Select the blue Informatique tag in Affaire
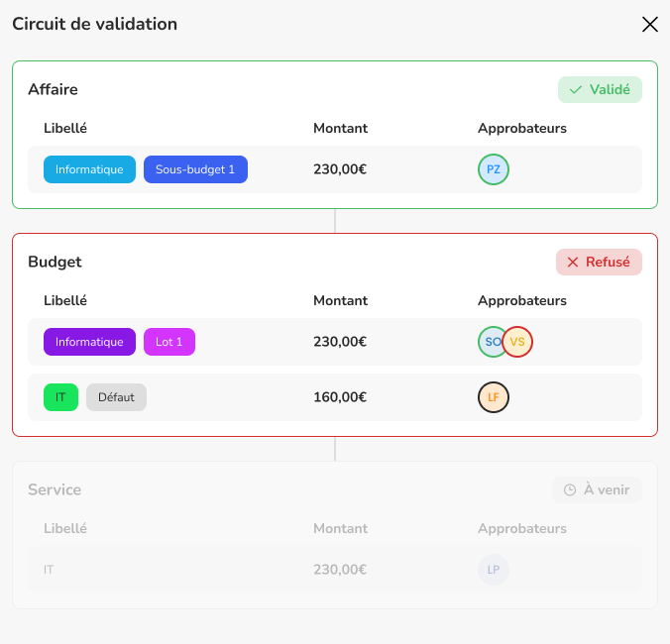The height and width of the screenshot is (644, 670). [89, 169]
